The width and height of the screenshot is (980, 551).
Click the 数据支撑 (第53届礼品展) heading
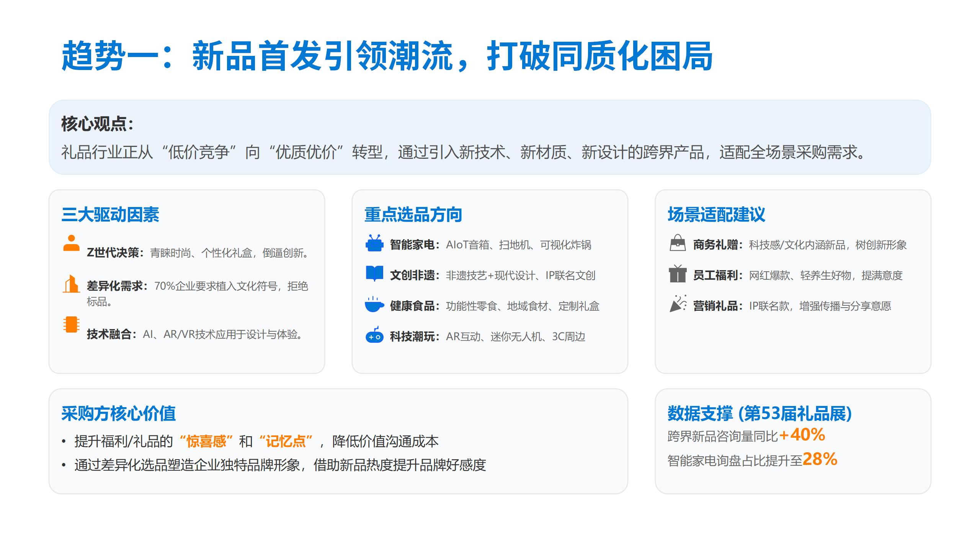pos(759,413)
